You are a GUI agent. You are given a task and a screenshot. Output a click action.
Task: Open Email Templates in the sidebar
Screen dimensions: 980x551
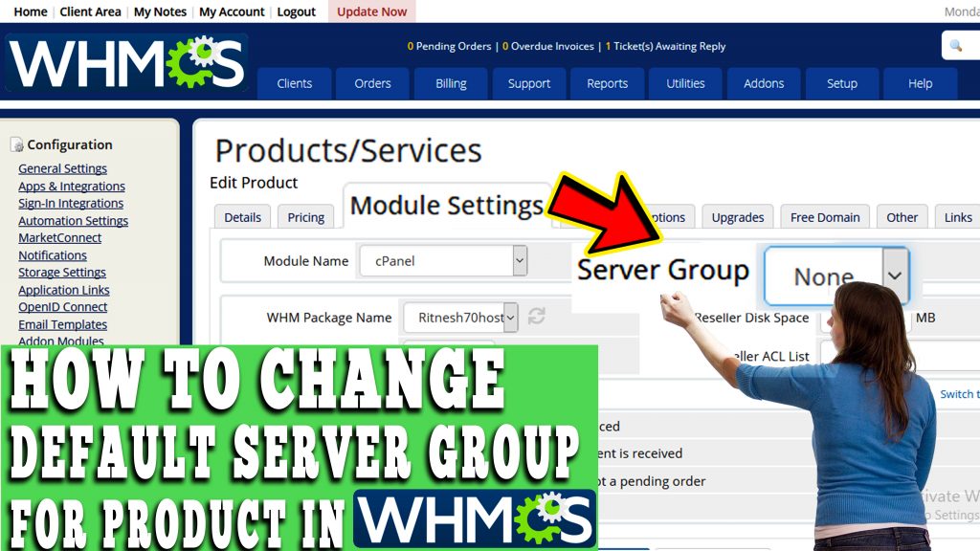[x=62, y=324]
